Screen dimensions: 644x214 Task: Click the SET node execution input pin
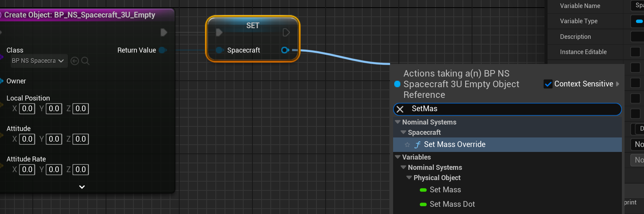[219, 33]
